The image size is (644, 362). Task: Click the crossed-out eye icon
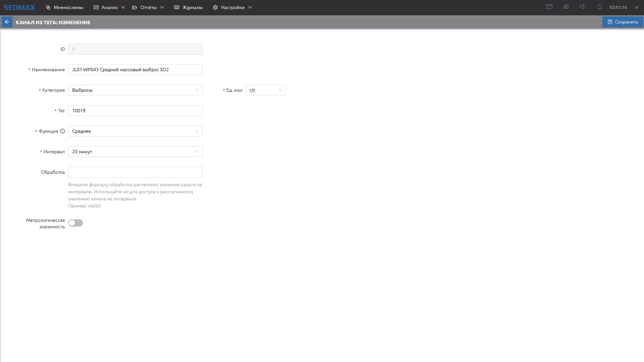click(x=566, y=7)
